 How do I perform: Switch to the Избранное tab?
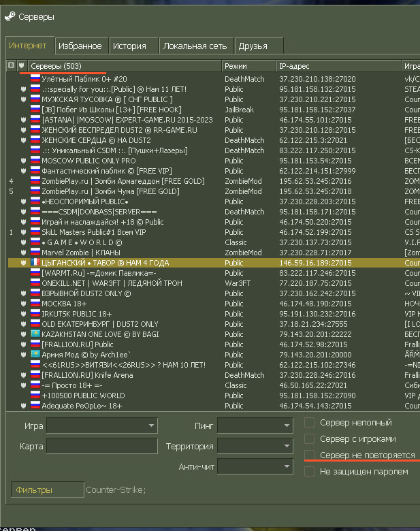[82, 46]
